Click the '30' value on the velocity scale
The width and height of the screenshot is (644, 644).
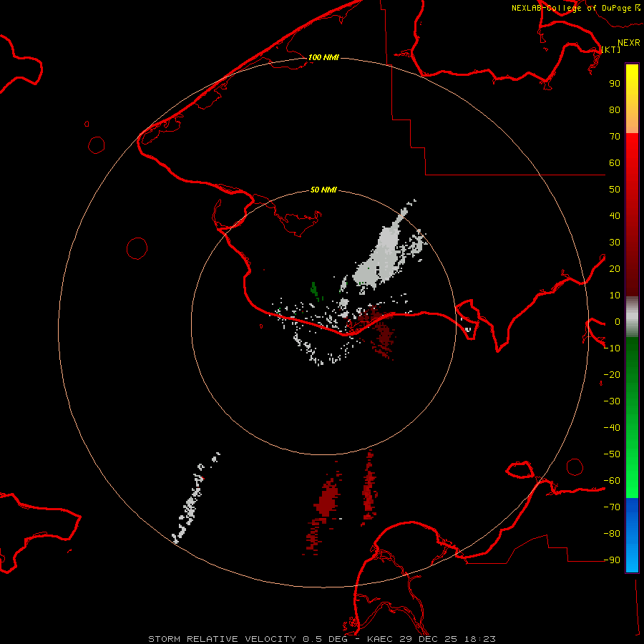coord(615,243)
